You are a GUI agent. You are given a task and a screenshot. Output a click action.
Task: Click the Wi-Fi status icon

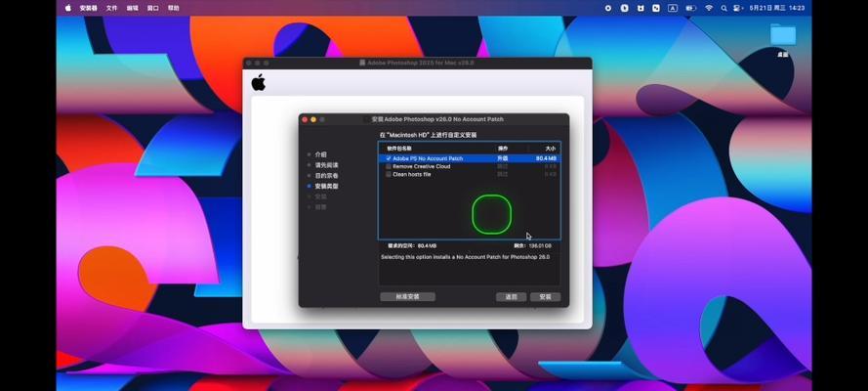709,8
